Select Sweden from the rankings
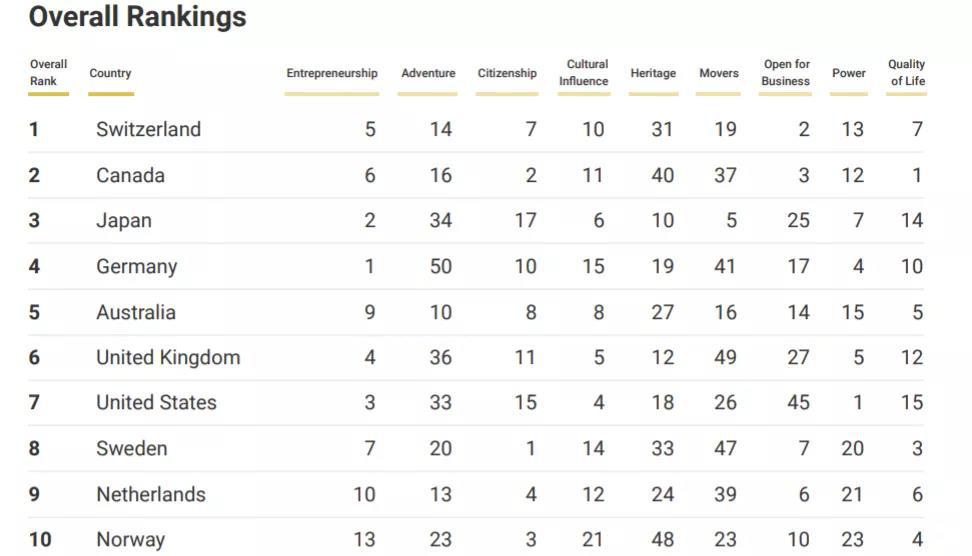The width and height of the screenshot is (972, 556). (x=131, y=449)
